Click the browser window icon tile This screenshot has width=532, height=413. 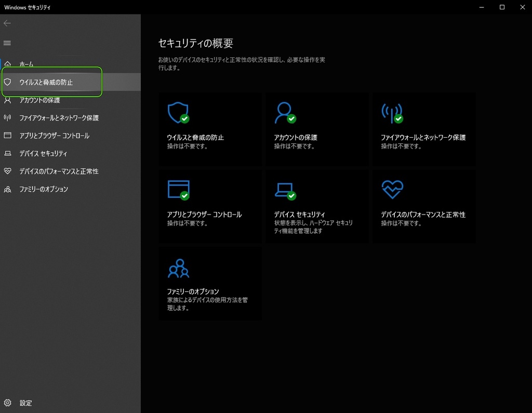[178, 190]
